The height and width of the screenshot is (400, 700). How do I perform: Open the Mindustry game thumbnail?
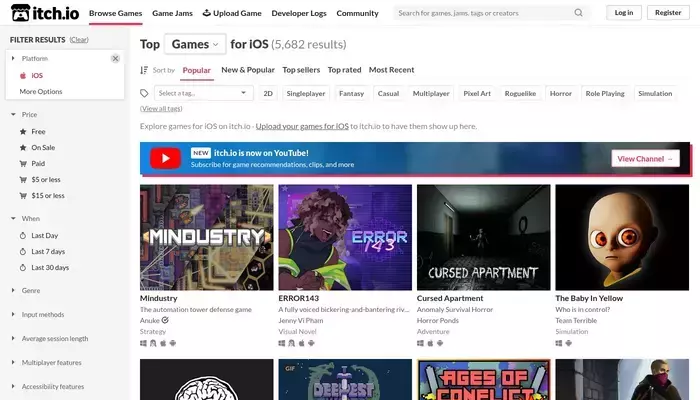pyautogui.click(x=207, y=238)
